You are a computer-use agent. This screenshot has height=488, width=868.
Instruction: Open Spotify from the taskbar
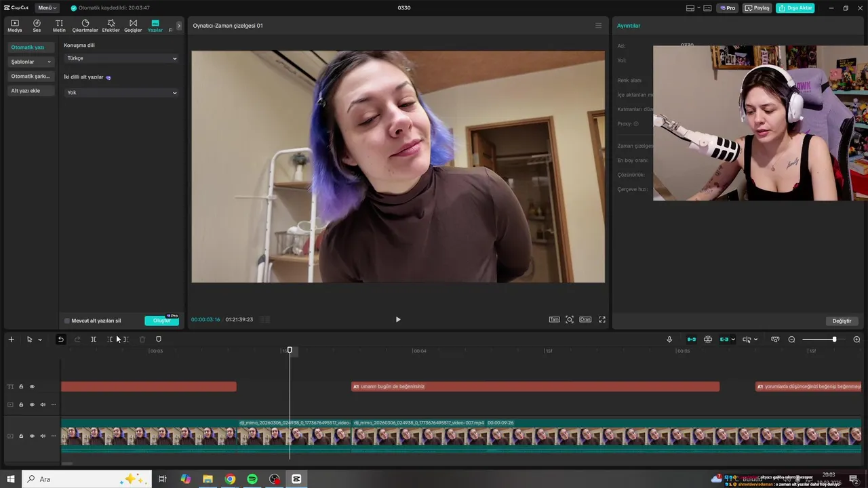(x=252, y=479)
